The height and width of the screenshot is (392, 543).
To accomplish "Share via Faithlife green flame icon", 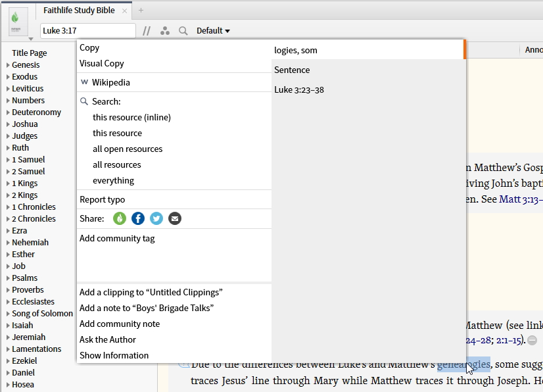I will click(x=120, y=219).
